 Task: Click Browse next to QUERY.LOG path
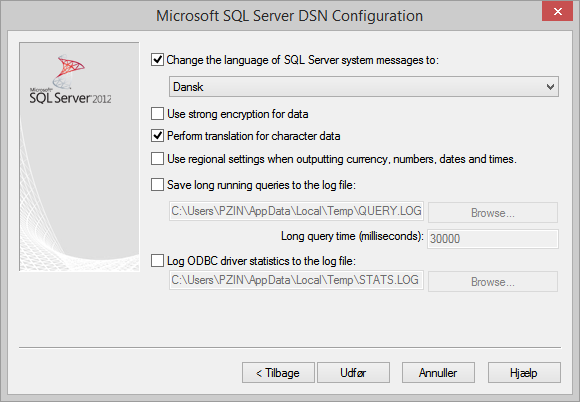point(493,213)
